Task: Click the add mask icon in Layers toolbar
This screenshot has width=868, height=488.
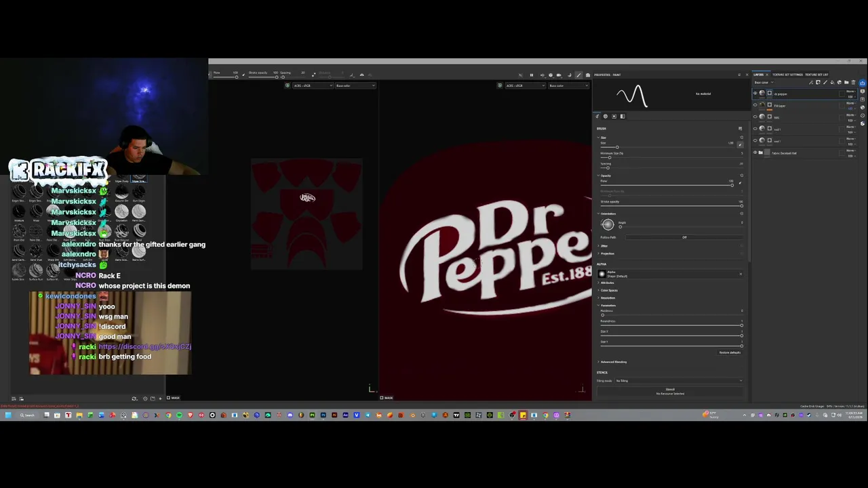Action: pos(818,83)
